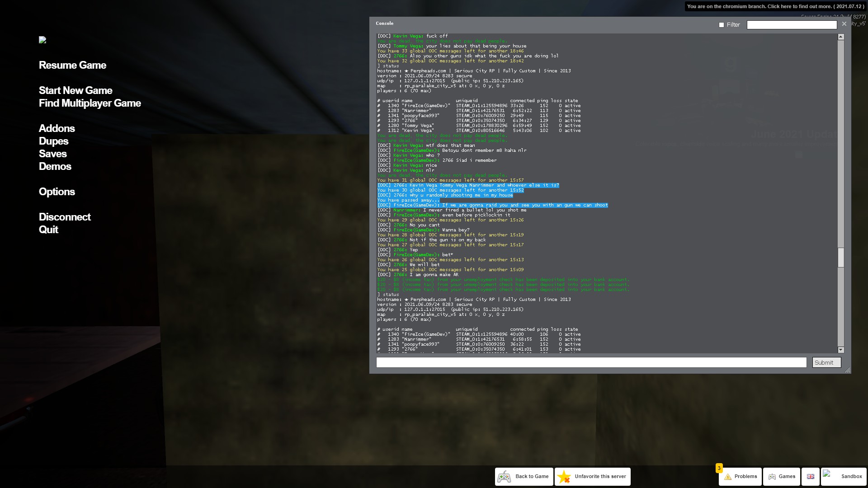Screen dimensions: 868x488
Task: Click line 'You have 25 global OOC messages left'
Action: pyautogui.click(x=450, y=270)
